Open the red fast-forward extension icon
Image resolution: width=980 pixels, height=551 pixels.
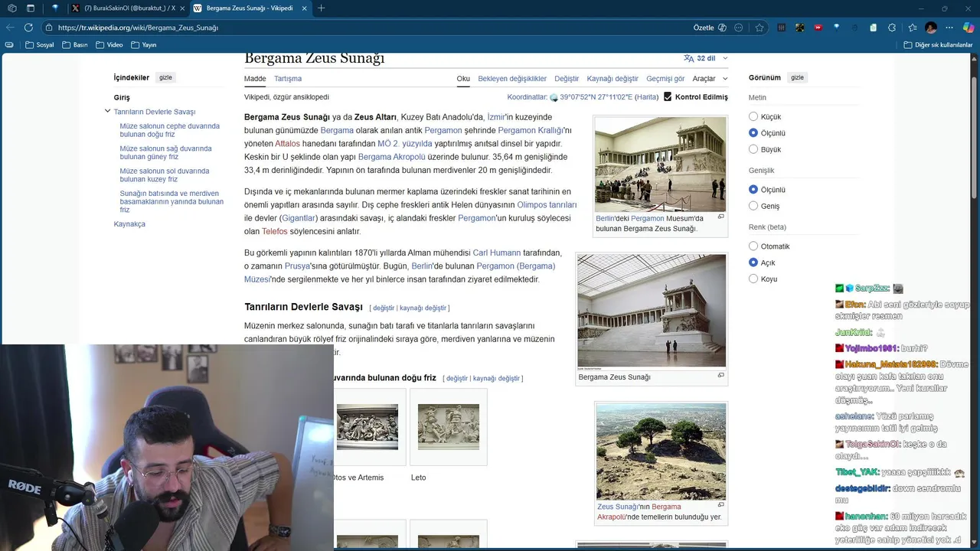point(818,28)
